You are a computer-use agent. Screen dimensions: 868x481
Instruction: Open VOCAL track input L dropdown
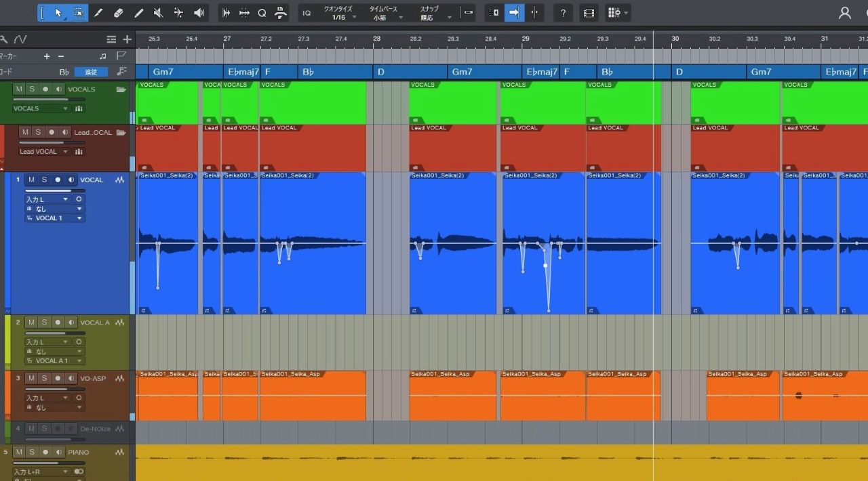[x=47, y=199]
